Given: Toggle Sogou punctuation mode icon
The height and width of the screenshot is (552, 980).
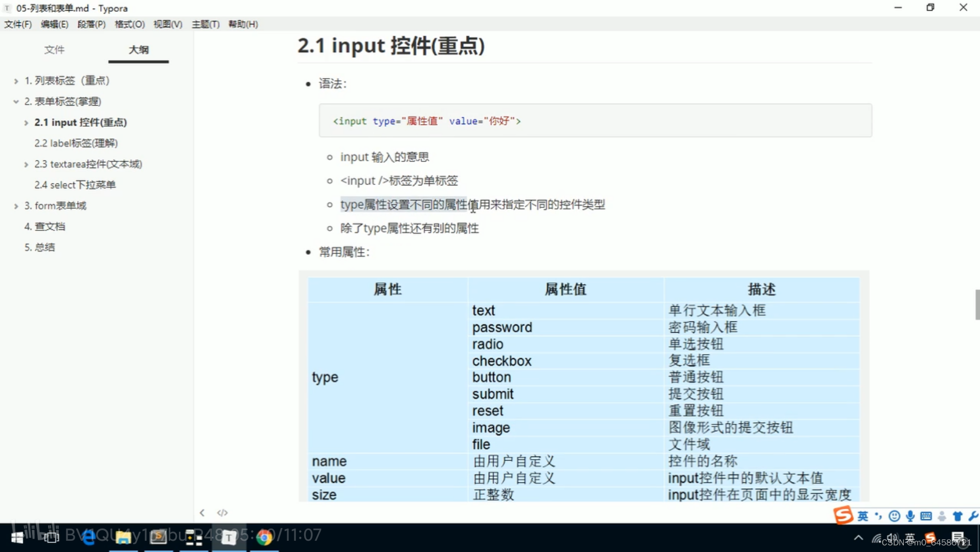Looking at the screenshot, I should pos(878,516).
